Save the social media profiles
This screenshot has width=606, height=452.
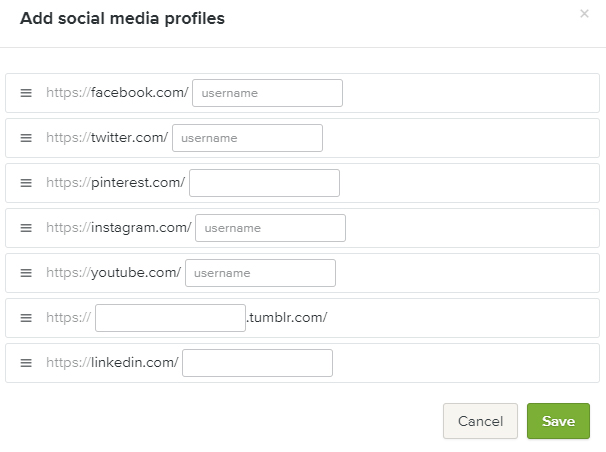[558, 421]
